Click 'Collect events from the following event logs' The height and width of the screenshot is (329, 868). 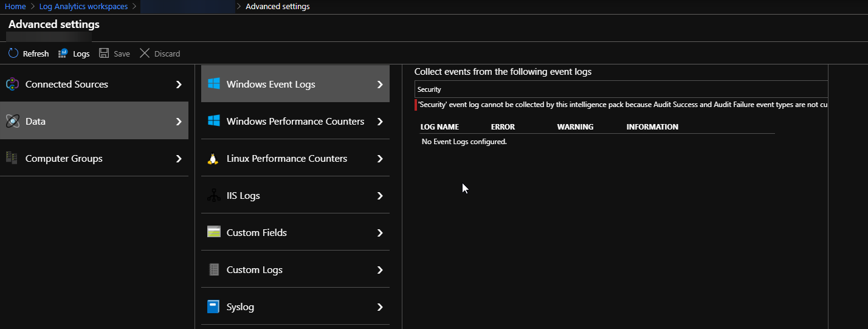[503, 72]
